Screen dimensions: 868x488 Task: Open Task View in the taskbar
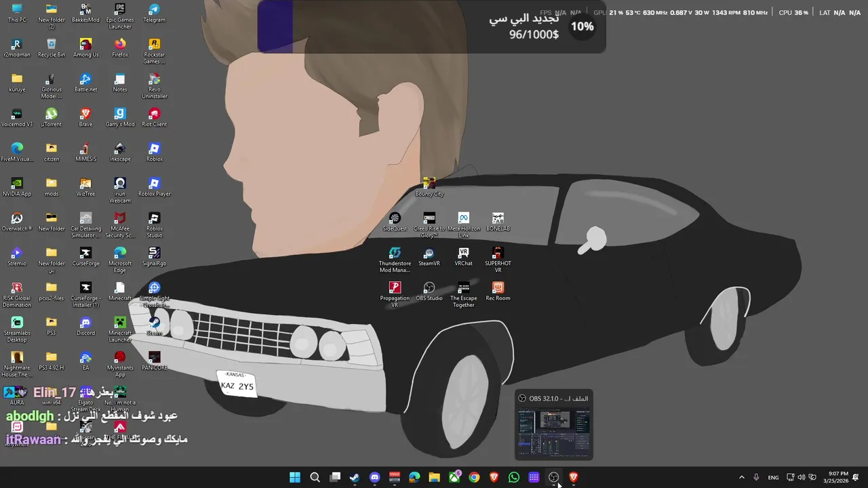click(x=335, y=477)
